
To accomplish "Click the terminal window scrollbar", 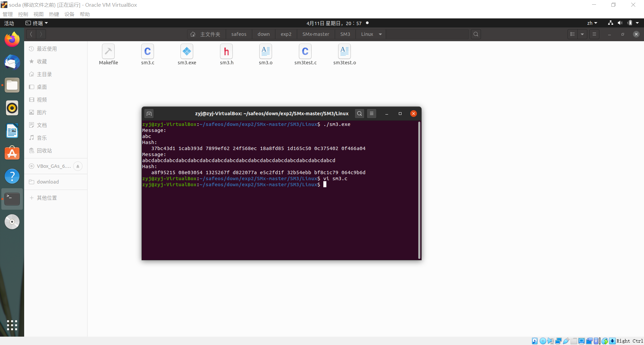I will (x=419, y=190).
